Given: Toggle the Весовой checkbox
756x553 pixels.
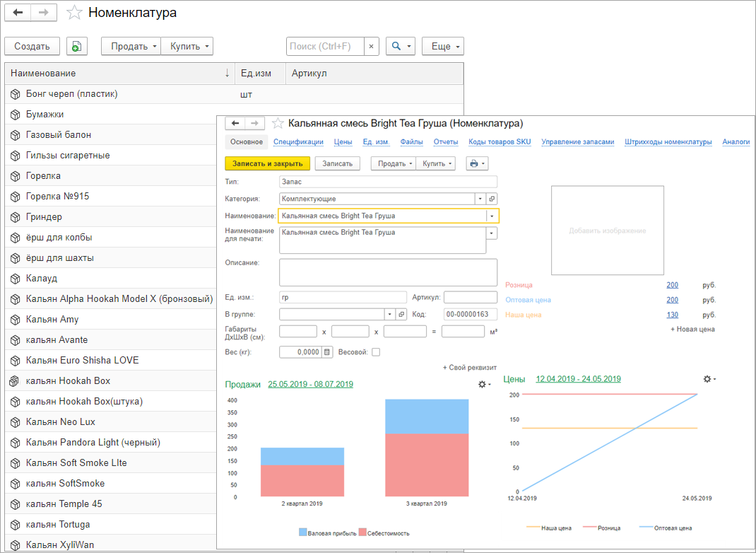Looking at the screenshot, I should click(376, 352).
